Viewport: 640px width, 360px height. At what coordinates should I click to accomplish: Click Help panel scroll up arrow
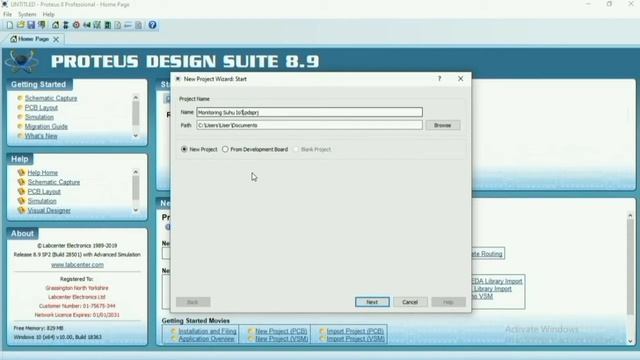click(x=136, y=172)
